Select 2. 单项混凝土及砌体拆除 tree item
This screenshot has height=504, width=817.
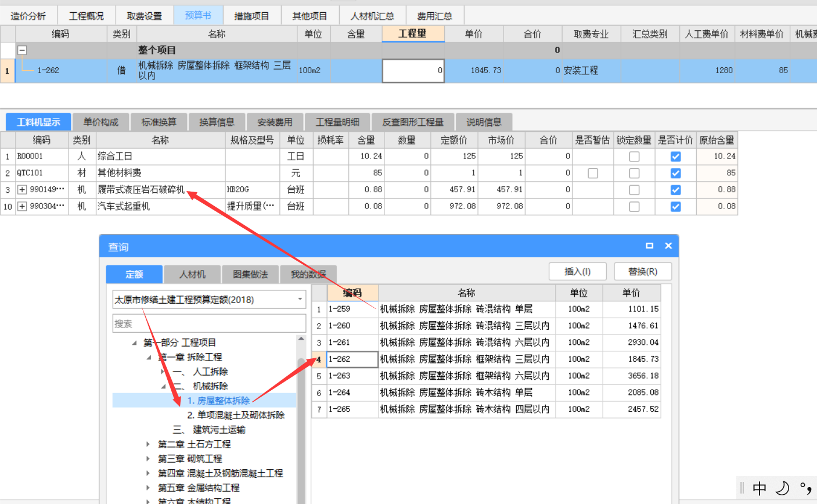point(236,415)
